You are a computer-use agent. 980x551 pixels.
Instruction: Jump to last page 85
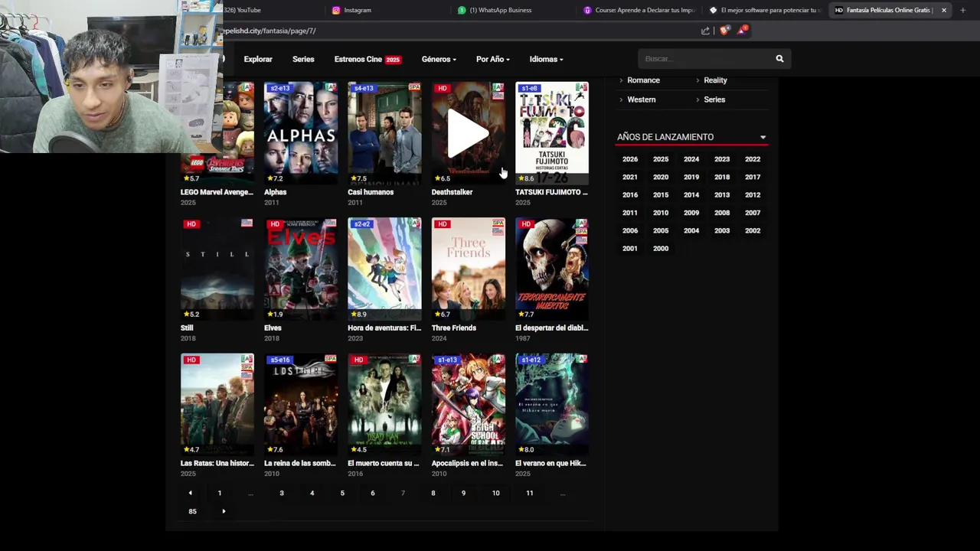point(193,511)
